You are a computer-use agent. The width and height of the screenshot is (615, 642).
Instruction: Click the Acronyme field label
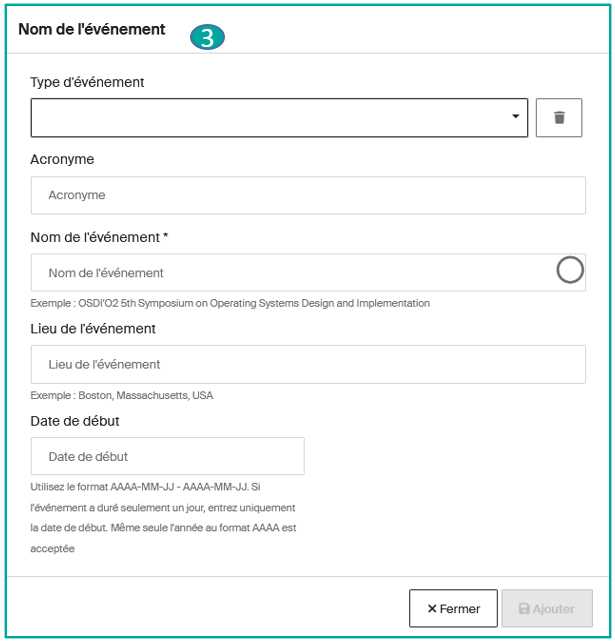click(x=62, y=159)
